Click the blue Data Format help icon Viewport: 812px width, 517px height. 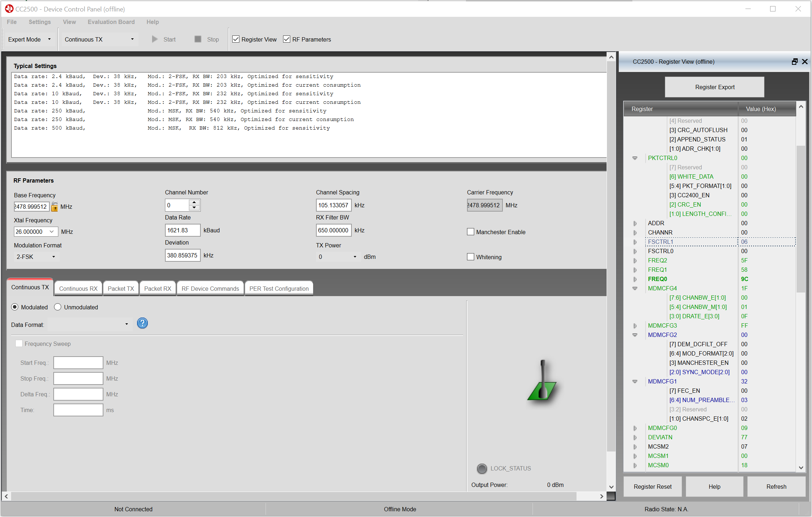[x=142, y=323]
